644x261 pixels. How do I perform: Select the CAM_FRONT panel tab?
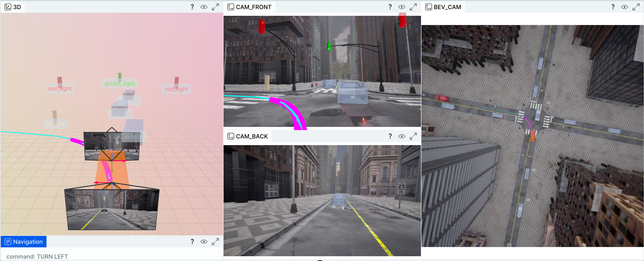point(249,7)
